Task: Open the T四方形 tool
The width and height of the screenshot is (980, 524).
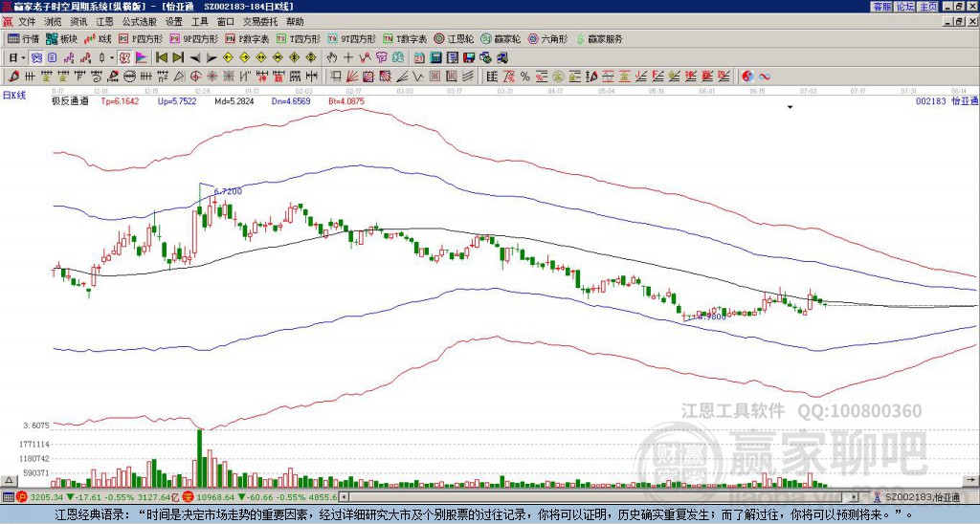Action: click(299, 38)
